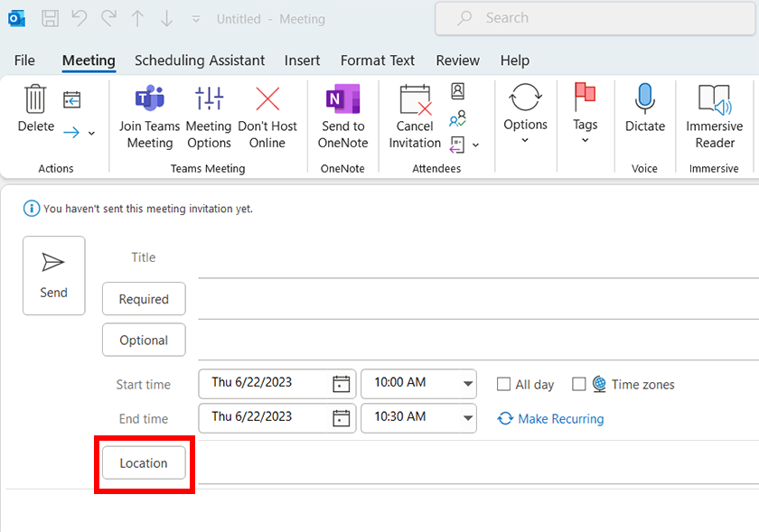The image size is (759, 532).
Task: Send meeting to OneNote
Action: pyautogui.click(x=342, y=99)
